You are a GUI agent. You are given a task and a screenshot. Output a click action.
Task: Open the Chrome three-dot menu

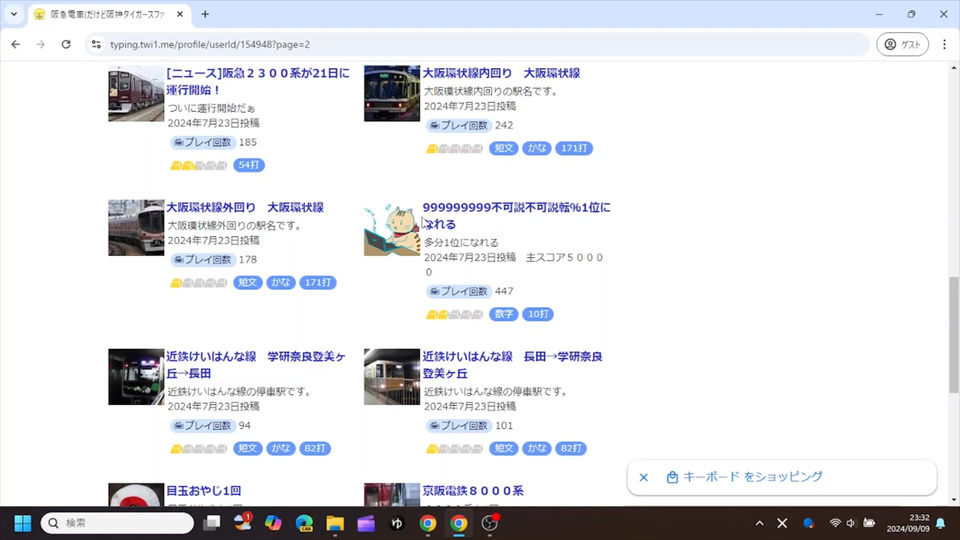(x=944, y=44)
